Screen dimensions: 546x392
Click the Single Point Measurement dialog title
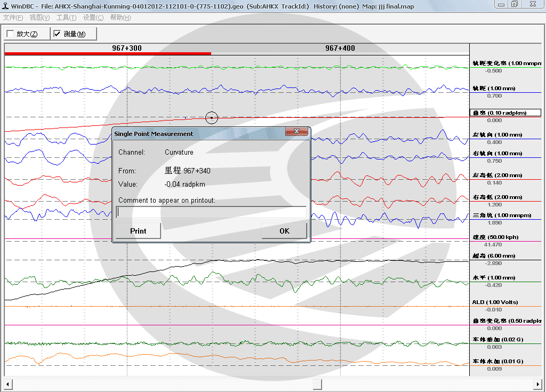154,134
